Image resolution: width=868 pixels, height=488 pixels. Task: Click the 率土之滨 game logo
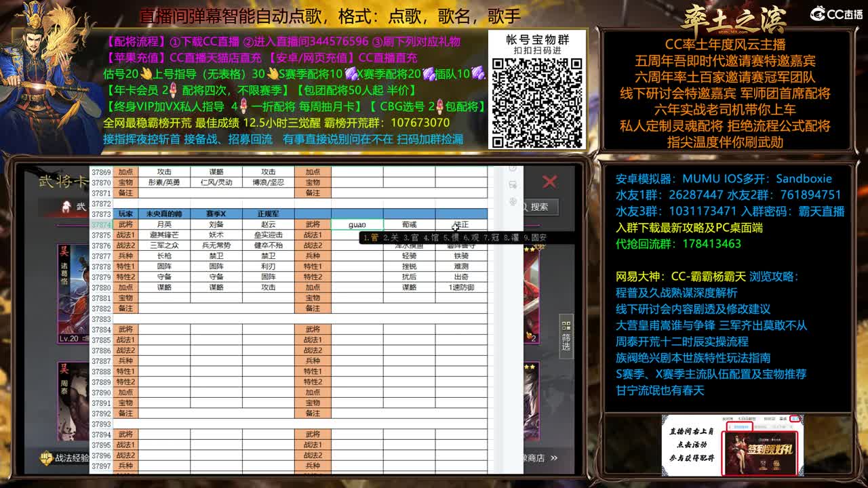tap(734, 19)
